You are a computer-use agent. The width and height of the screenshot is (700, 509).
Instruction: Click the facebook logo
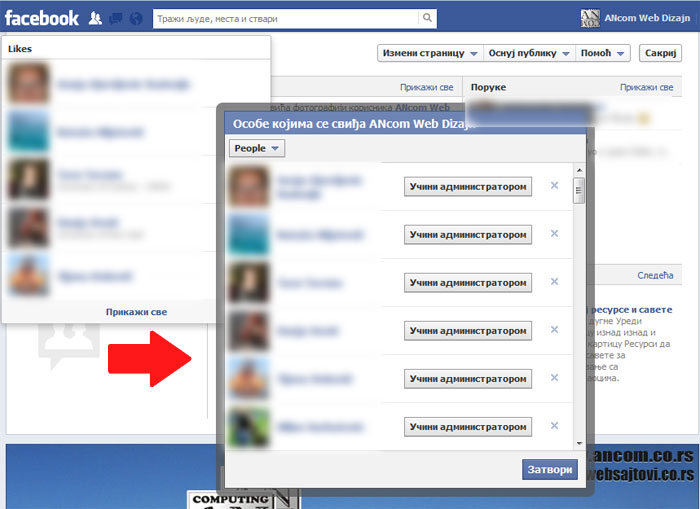point(42,18)
